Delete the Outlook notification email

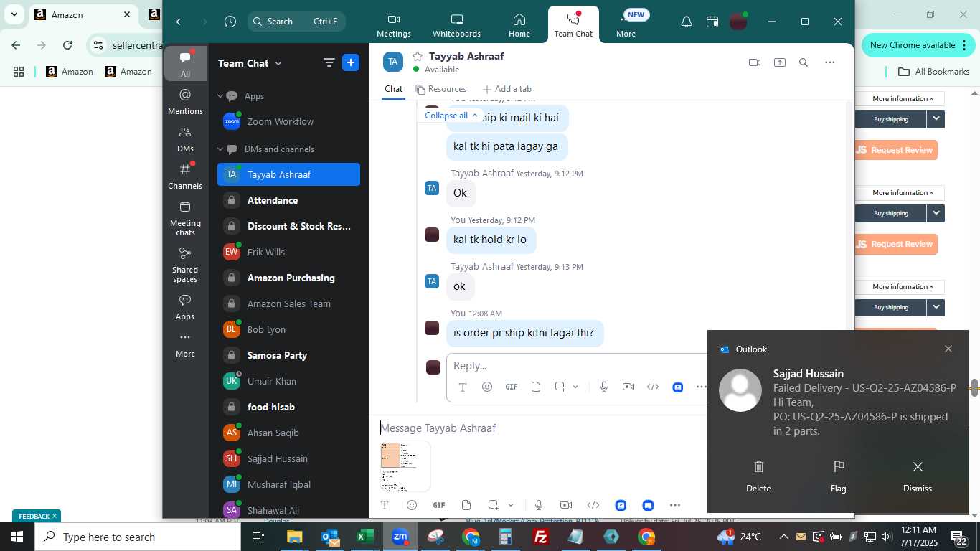(x=758, y=476)
